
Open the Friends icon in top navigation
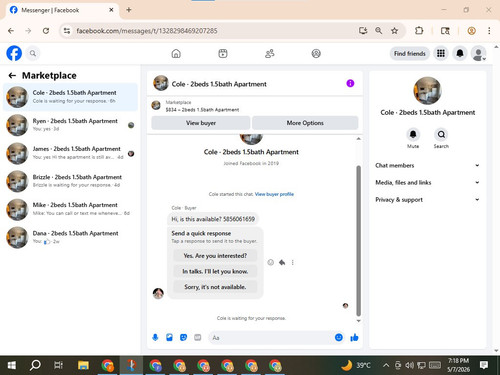click(269, 53)
